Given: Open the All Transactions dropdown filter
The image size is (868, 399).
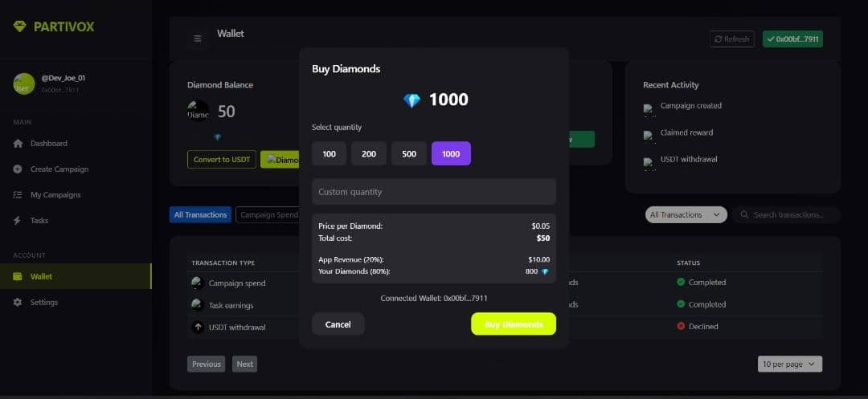Looking at the screenshot, I should click(x=686, y=214).
